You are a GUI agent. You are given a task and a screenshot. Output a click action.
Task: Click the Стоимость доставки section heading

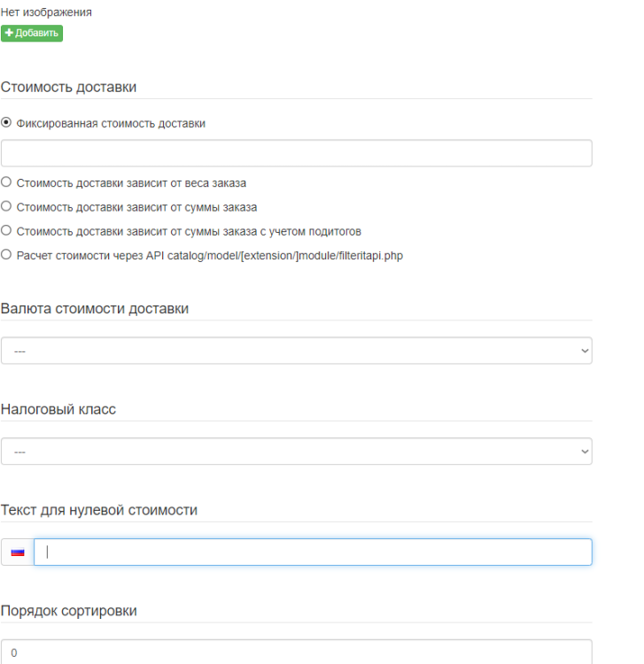click(x=68, y=87)
